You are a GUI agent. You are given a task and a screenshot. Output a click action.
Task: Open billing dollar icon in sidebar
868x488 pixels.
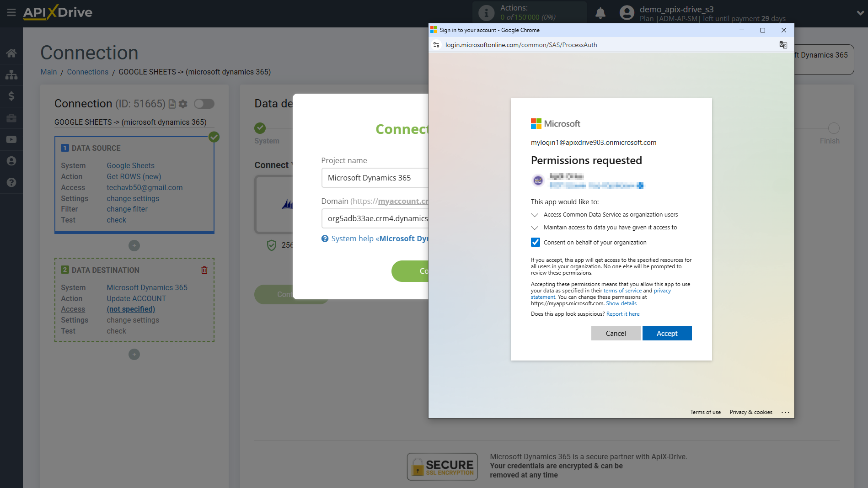(11, 96)
